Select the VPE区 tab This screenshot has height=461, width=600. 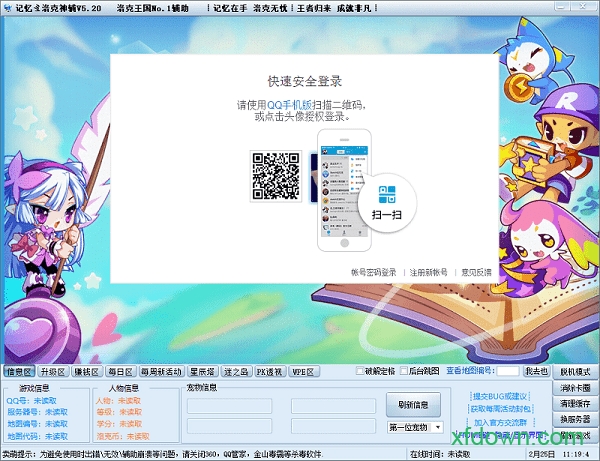point(303,371)
